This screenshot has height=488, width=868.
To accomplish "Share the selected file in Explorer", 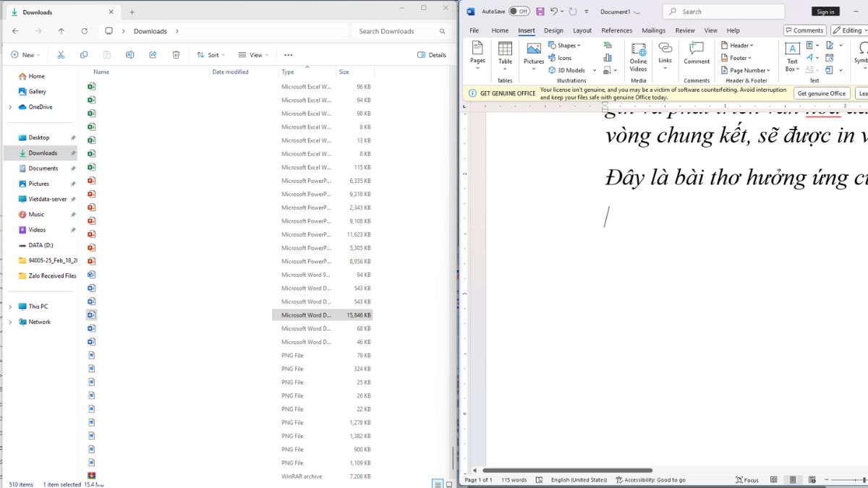I will click(x=153, y=55).
